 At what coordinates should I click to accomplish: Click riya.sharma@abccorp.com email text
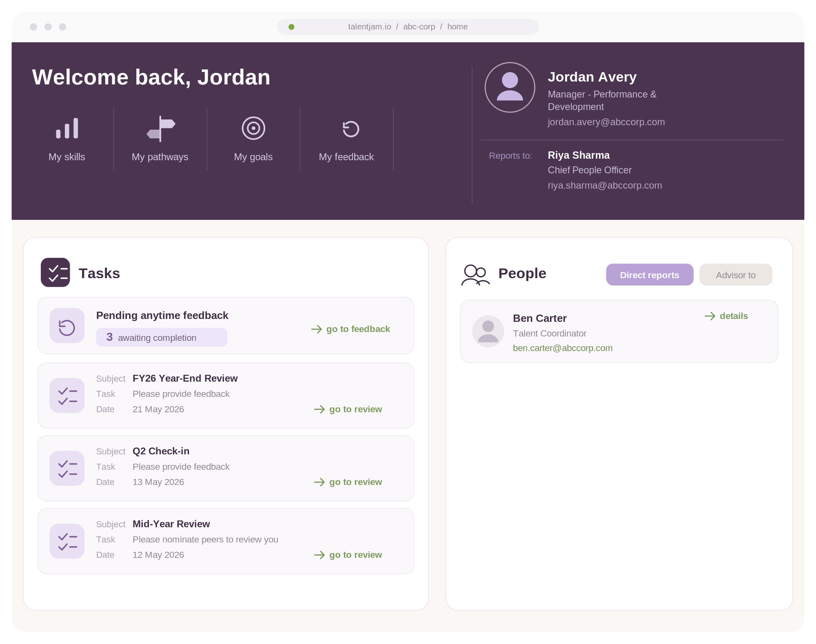coord(605,186)
